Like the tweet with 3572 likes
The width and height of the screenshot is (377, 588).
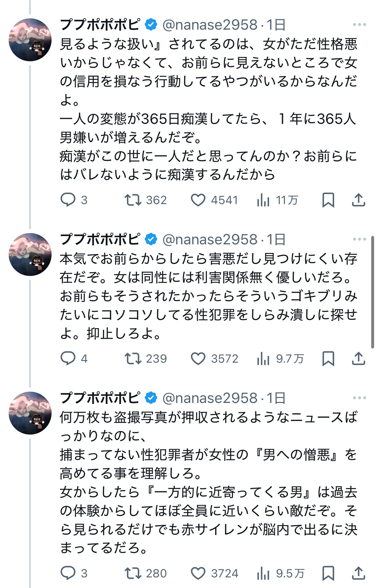tap(198, 358)
